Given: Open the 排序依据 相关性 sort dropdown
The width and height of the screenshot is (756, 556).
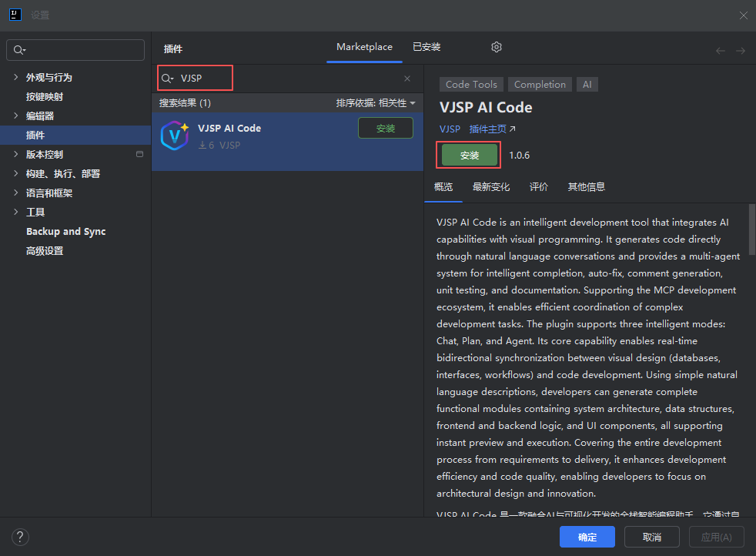Looking at the screenshot, I should pos(376,102).
